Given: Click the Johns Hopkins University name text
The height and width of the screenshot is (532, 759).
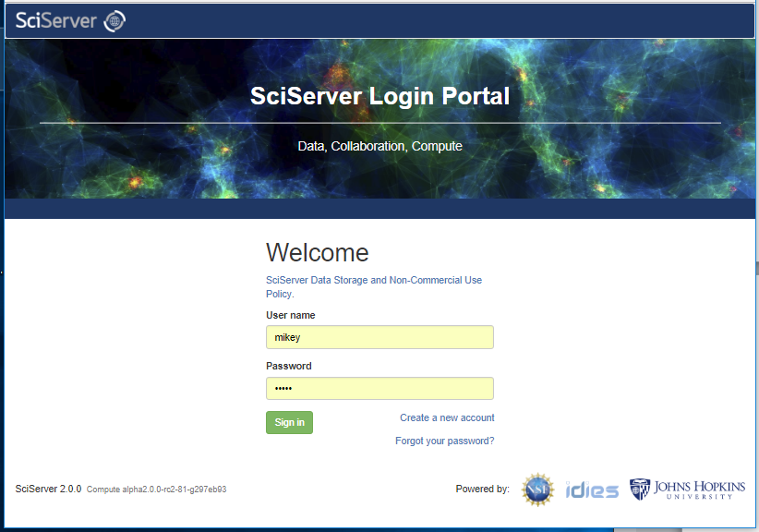Looking at the screenshot, I should point(700,489).
